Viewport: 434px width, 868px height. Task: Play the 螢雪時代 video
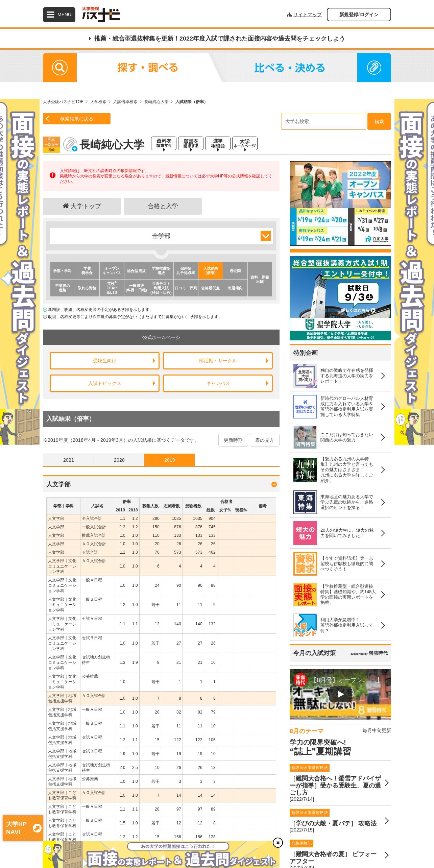coord(340,694)
